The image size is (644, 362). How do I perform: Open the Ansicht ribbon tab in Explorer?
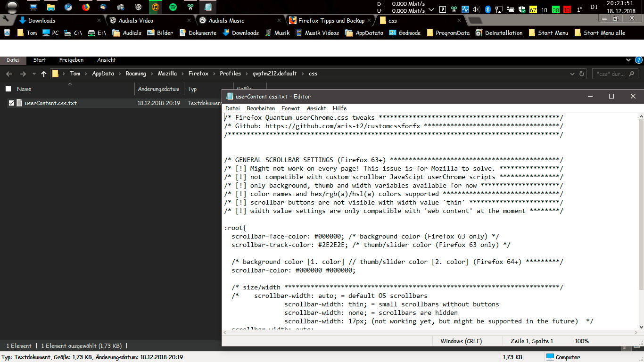(x=106, y=60)
